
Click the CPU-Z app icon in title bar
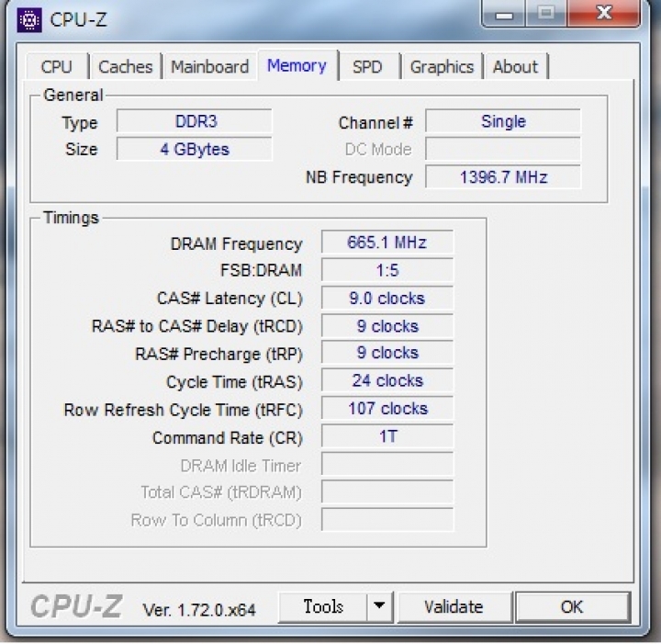(x=29, y=20)
